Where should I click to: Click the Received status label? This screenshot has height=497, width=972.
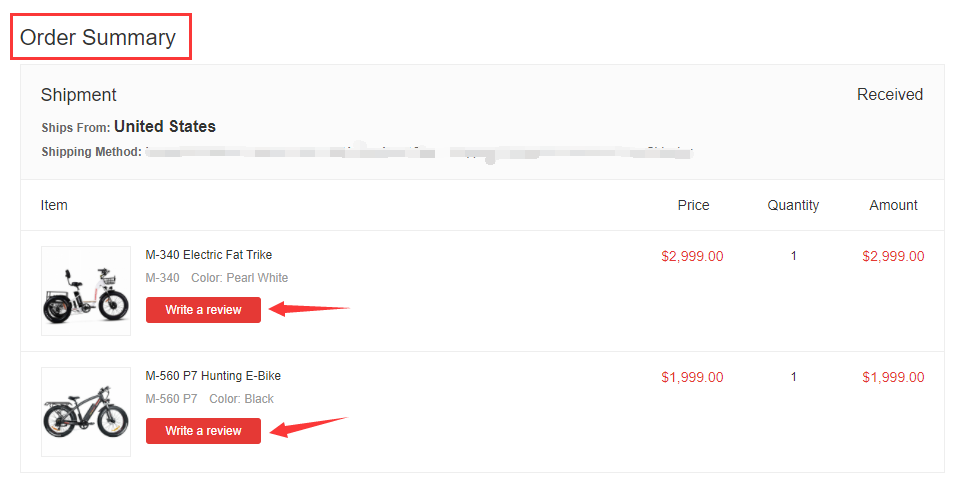pos(890,94)
